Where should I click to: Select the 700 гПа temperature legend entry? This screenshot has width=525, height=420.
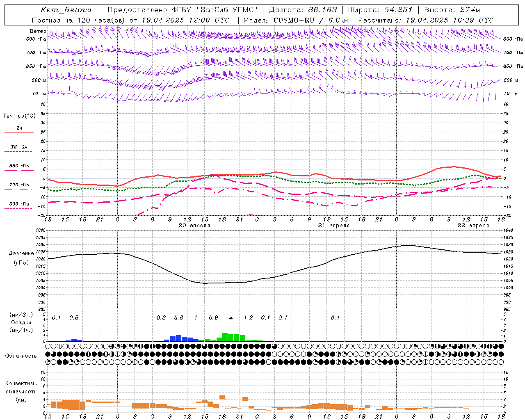(19, 185)
